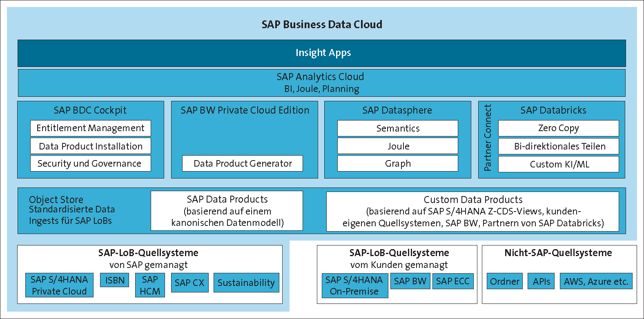Screen dimensions: 644x319
Task: Click the 'BI, Joule, Planning' subtitle
Action: tap(322, 89)
